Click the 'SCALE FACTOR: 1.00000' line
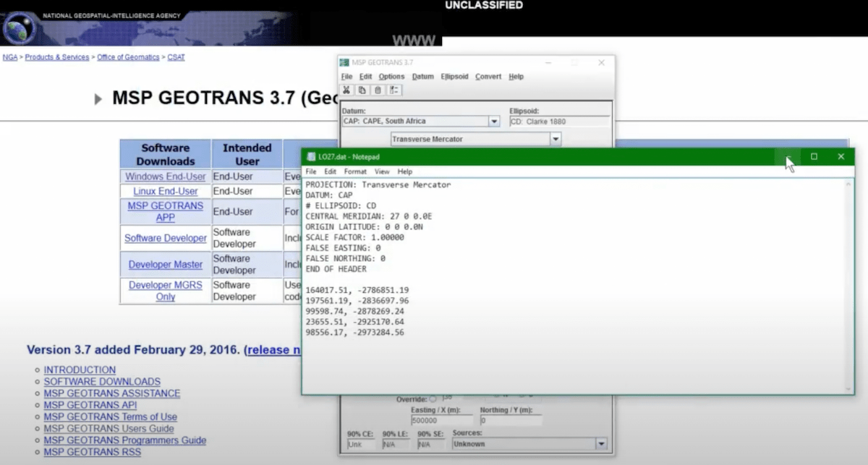The height and width of the screenshot is (465, 868). pos(354,237)
